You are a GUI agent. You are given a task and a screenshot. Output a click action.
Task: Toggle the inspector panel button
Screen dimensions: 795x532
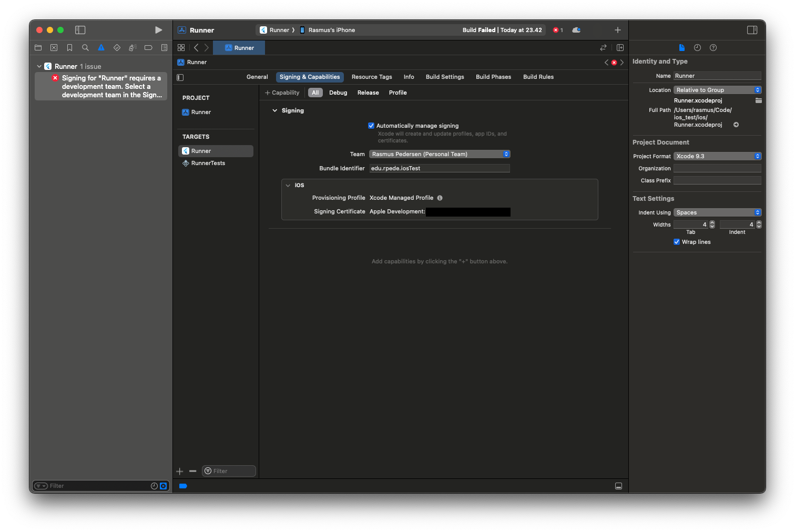coord(752,30)
